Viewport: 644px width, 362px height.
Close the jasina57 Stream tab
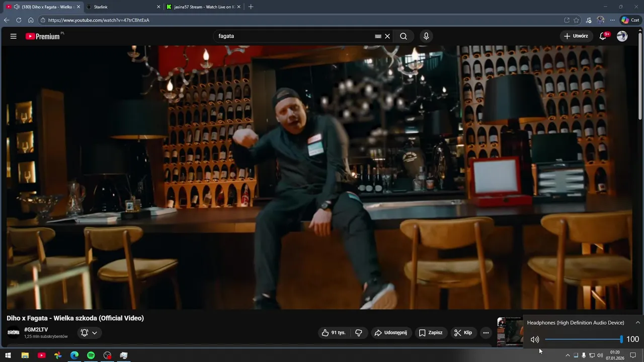[239, 7]
